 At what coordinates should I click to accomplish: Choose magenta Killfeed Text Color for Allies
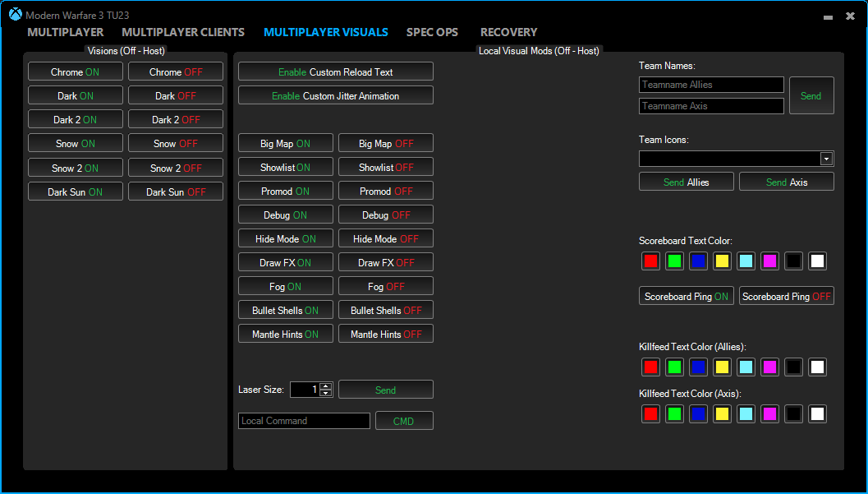[770, 367]
